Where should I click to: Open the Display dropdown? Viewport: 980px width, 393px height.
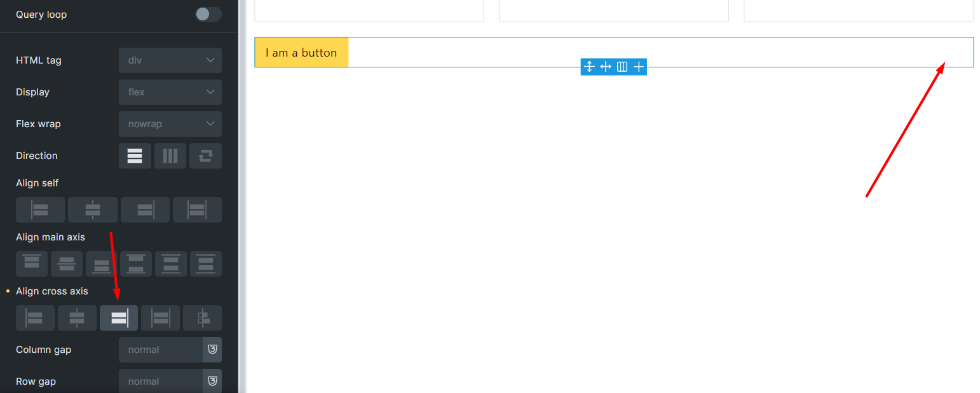(x=170, y=92)
